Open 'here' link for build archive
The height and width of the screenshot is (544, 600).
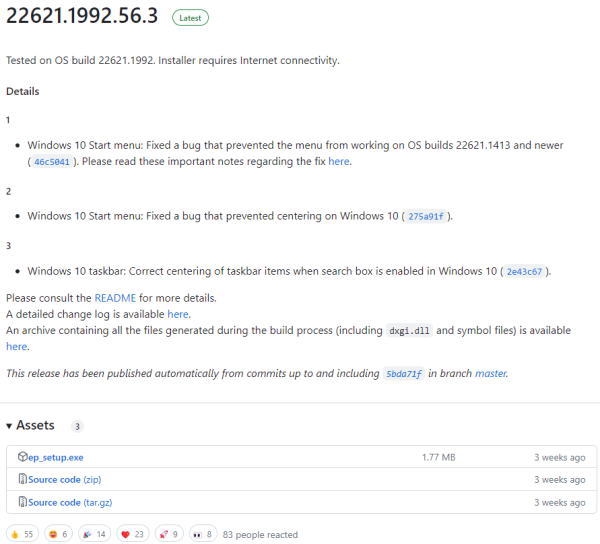(x=16, y=346)
